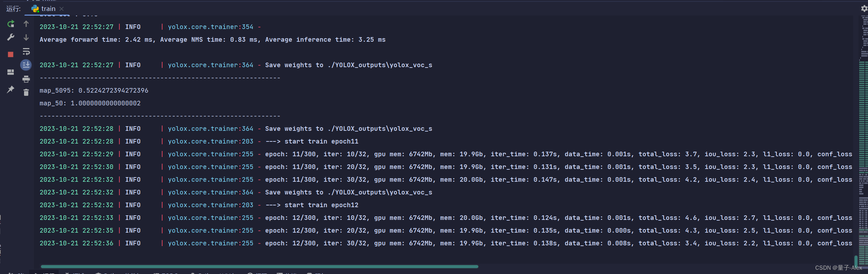
Task: Click the 运行 panel label
Action: coord(13,9)
